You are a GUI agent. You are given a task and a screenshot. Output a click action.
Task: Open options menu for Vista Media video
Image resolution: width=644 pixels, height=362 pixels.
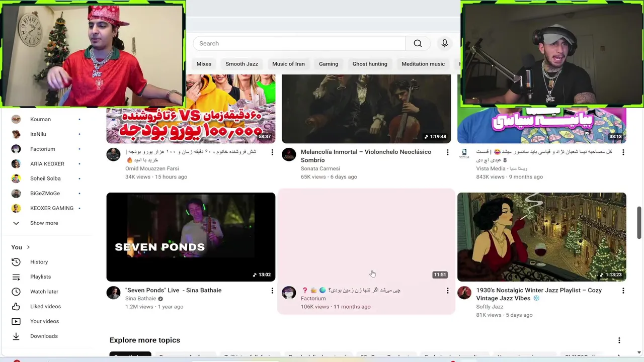(623, 152)
